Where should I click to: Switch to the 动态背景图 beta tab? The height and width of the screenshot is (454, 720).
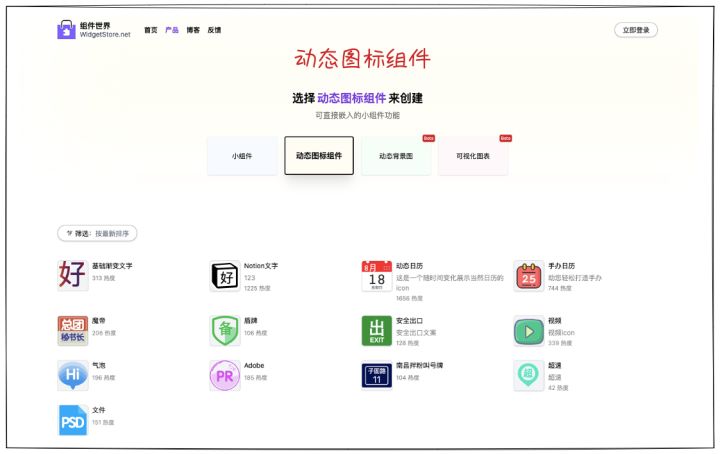tap(396, 156)
